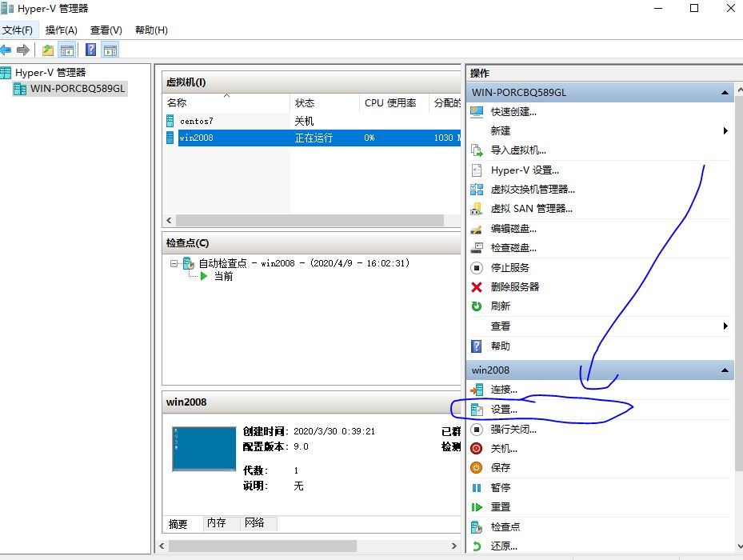Viewport: 743px width, 560px height.
Task: Click the 关机... action text
Action: (x=504, y=449)
